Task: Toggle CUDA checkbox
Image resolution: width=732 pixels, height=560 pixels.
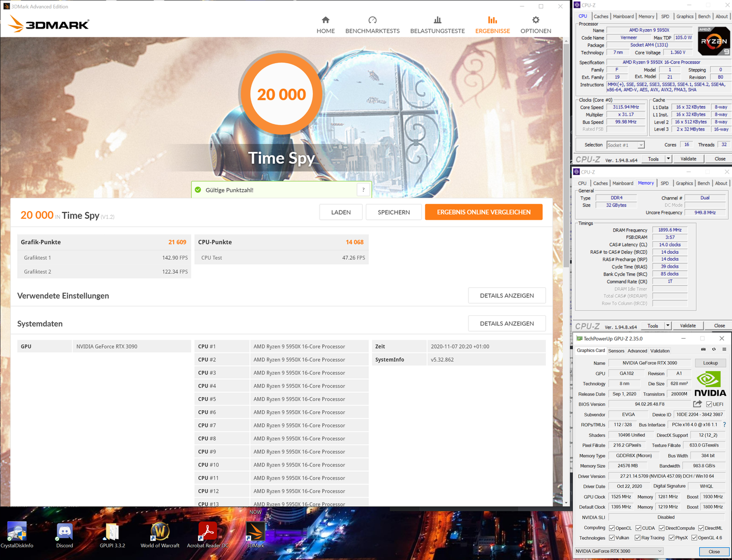Action: pyautogui.click(x=638, y=528)
